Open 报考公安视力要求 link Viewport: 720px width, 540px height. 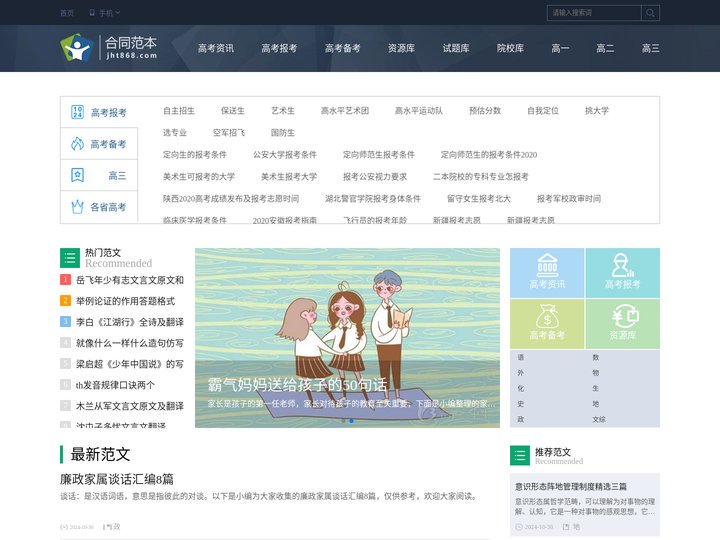point(375,177)
